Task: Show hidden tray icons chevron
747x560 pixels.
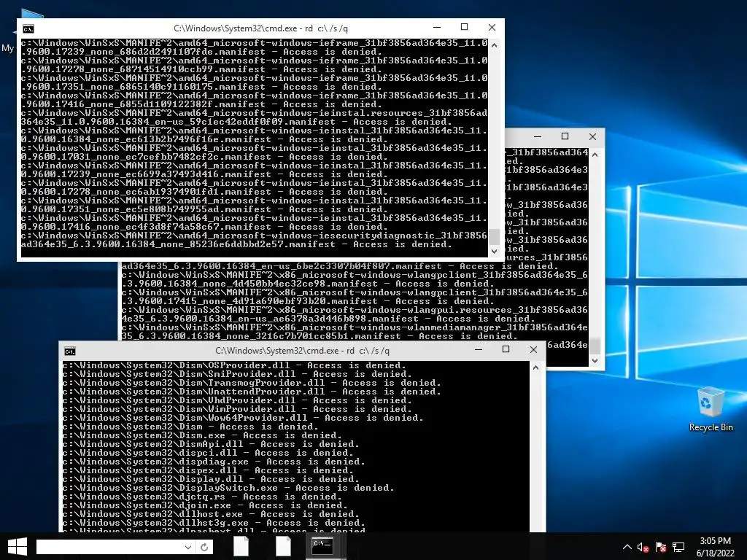Action: tap(627, 547)
